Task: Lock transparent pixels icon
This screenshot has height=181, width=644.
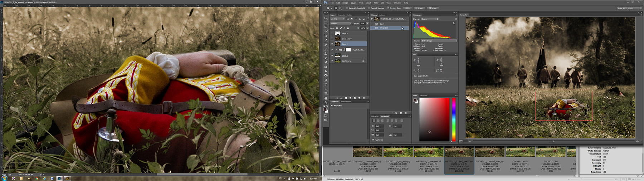Action: click(337, 28)
